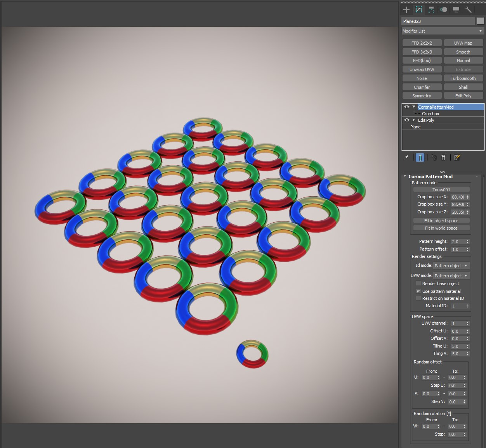Remove modifier with the trash icon
486x448 pixels.
tap(443, 157)
